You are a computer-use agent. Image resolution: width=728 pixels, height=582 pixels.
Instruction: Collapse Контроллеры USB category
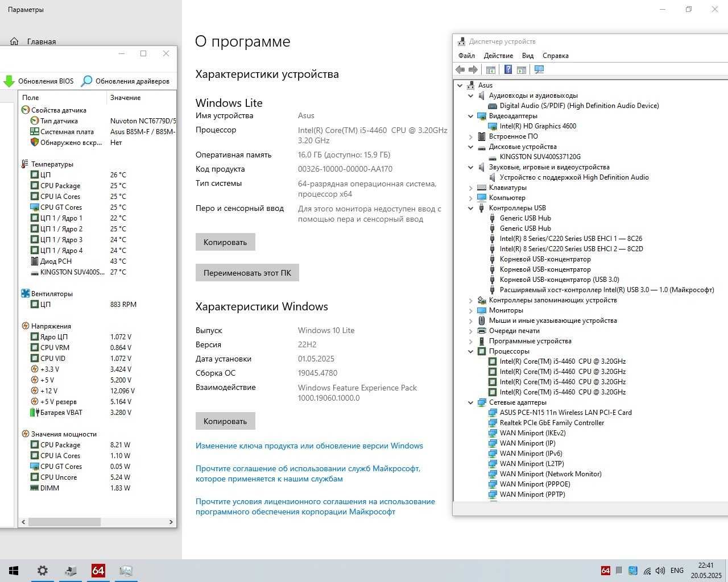coord(470,208)
